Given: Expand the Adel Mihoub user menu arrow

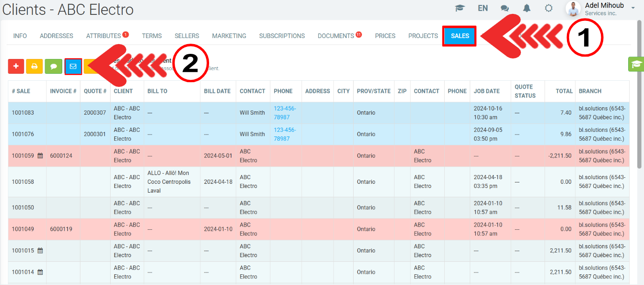Looking at the screenshot, I should point(633,8).
